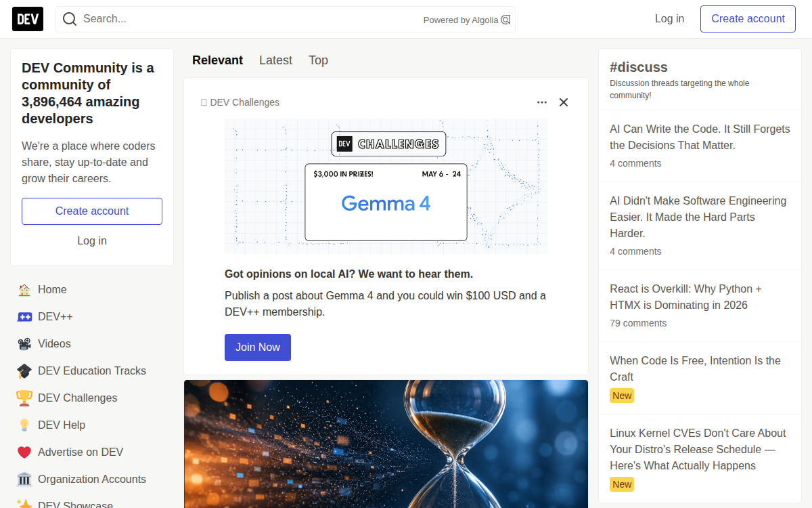Click the Videos camera icon
This screenshot has height=508, width=812.
click(24, 344)
